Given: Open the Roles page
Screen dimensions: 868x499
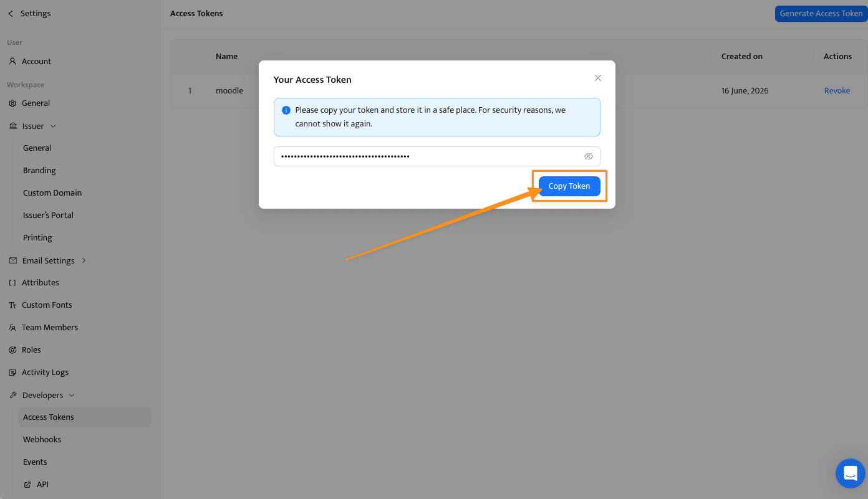Looking at the screenshot, I should 31,349.
